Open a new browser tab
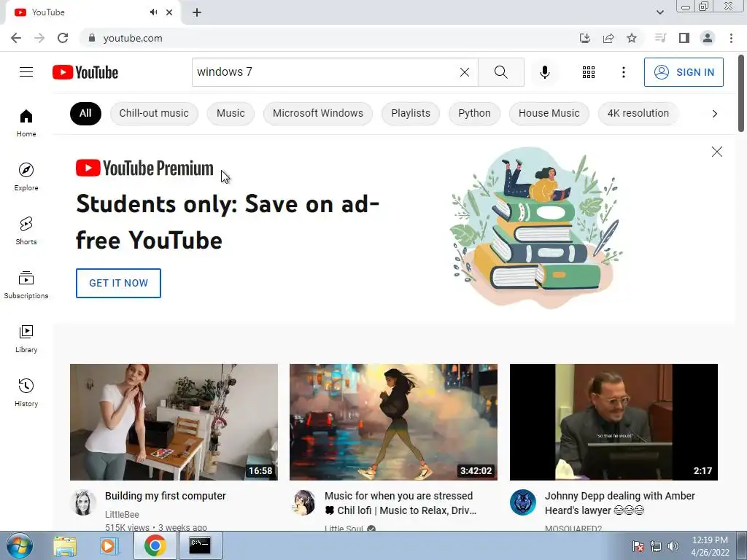Screen dimensions: 747x560 (197, 12)
